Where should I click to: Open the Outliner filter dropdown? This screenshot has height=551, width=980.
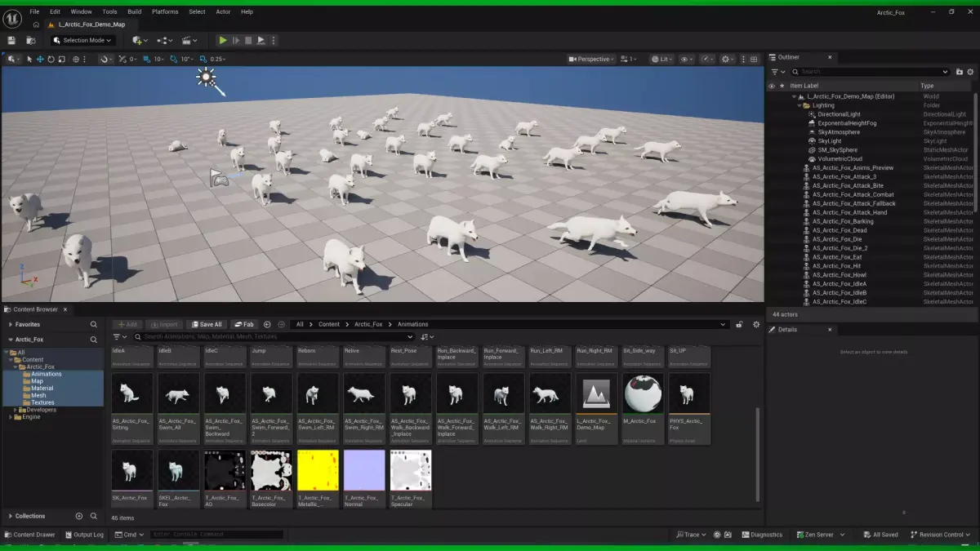pyautogui.click(x=777, y=72)
